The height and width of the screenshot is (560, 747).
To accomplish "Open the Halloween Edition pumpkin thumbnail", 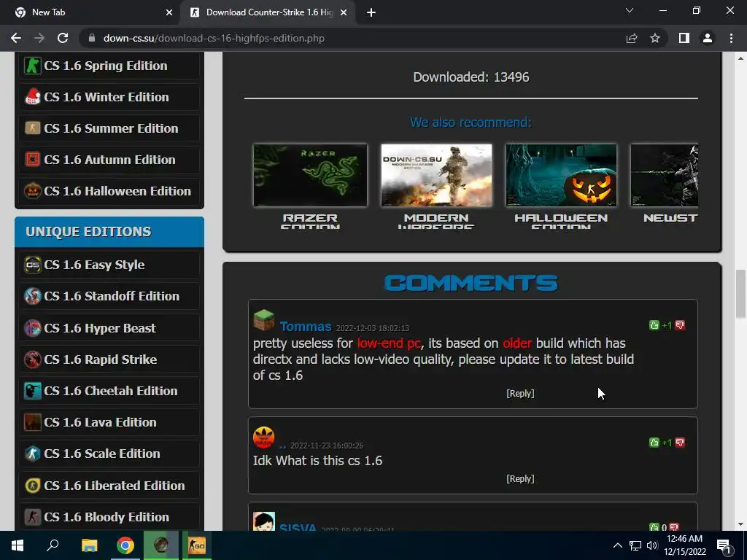I will point(561,175).
